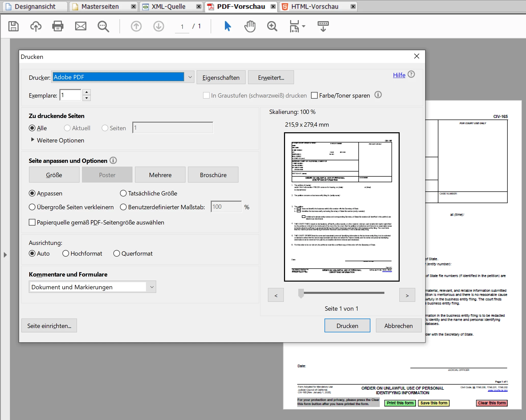Click the email envelope icon

click(80, 26)
